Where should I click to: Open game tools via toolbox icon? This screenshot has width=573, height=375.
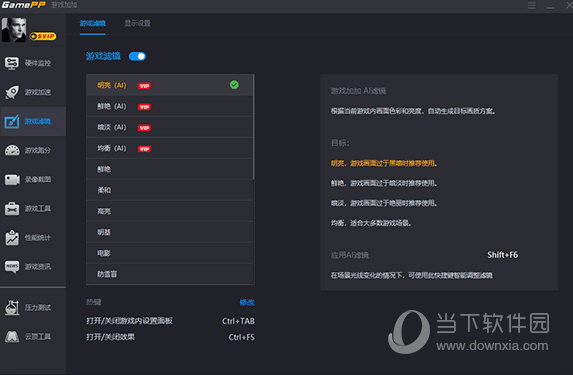click(12, 209)
